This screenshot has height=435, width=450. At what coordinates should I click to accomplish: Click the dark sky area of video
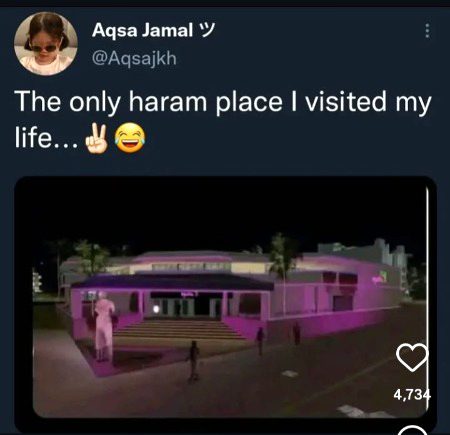[x=225, y=210]
